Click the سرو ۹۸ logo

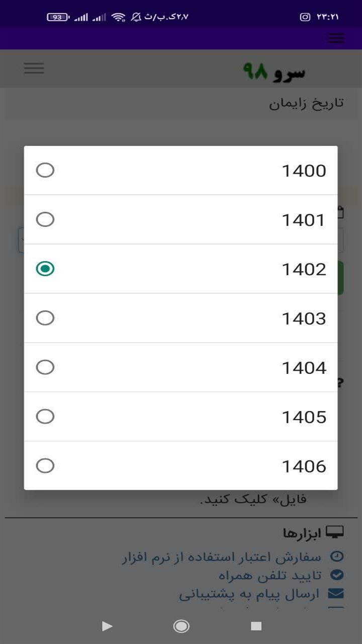pyautogui.click(x=274, y=72)
